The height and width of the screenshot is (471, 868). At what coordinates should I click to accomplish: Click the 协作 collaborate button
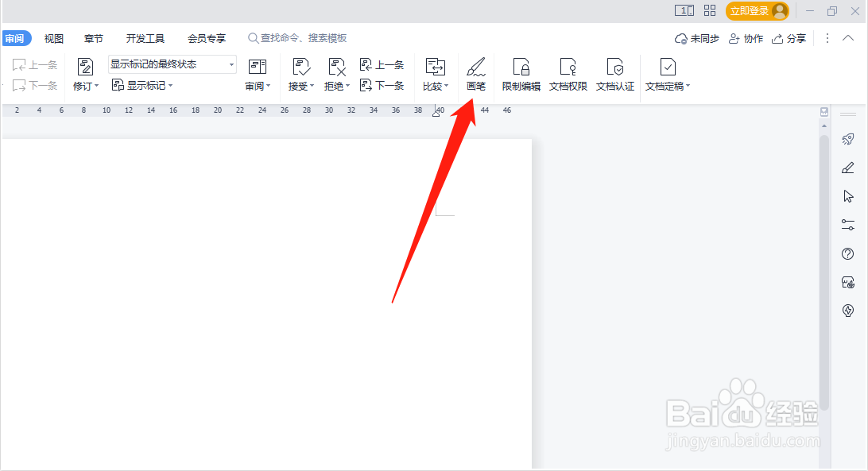tap(746, 38)
